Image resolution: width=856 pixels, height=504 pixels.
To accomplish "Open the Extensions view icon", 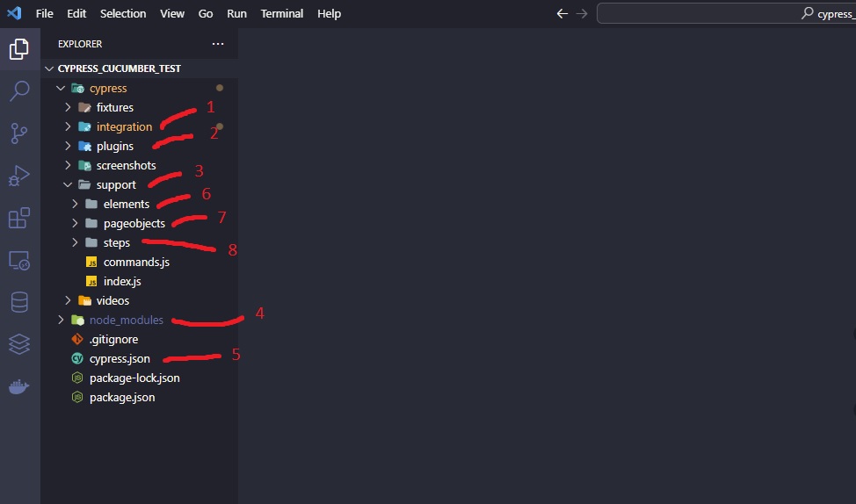I will pyautogui.click(x=19, y=218).
